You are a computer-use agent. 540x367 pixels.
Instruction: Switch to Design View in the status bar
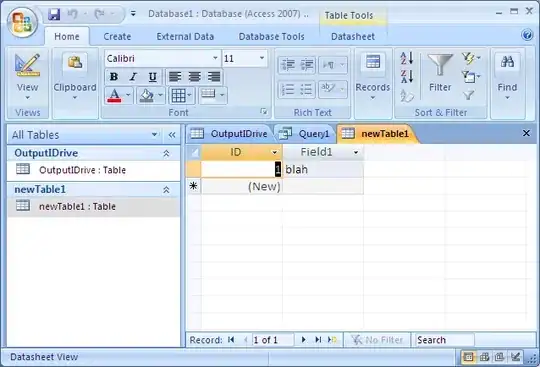515,357
